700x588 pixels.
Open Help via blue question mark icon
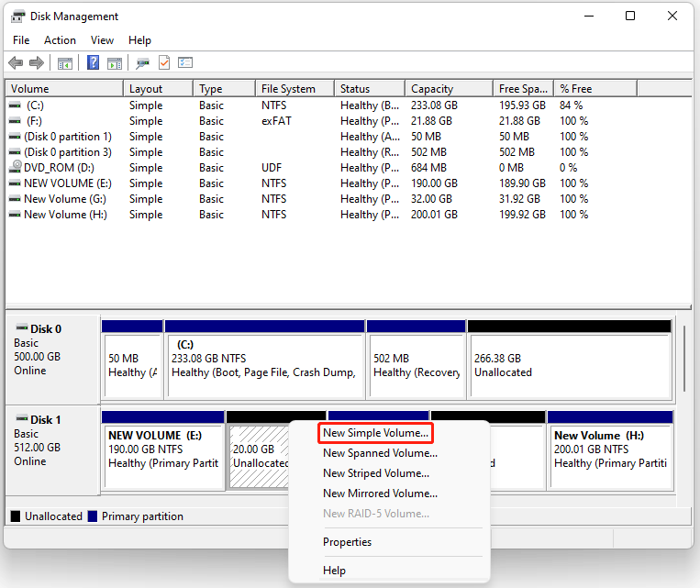tap(93, 62)
